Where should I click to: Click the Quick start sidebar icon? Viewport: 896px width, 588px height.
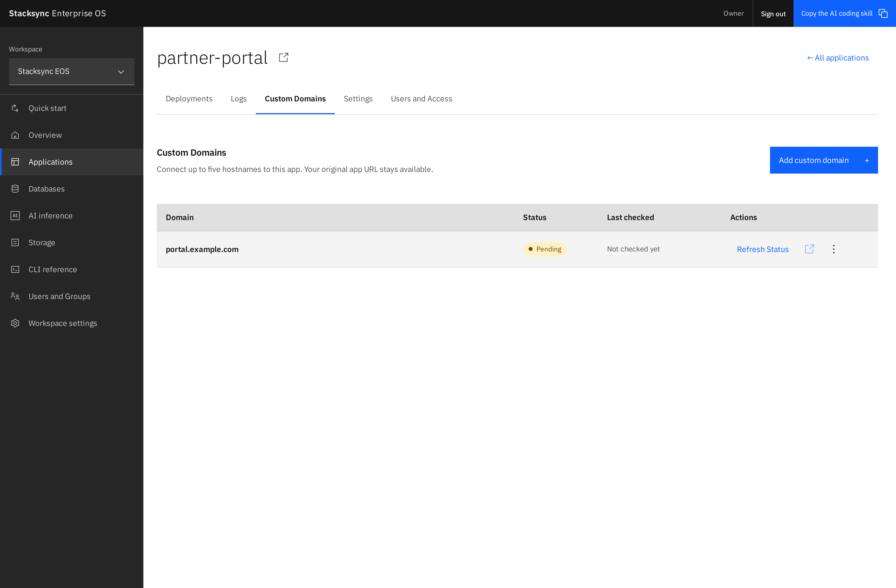pyautogui.click(x=15, y=108)
